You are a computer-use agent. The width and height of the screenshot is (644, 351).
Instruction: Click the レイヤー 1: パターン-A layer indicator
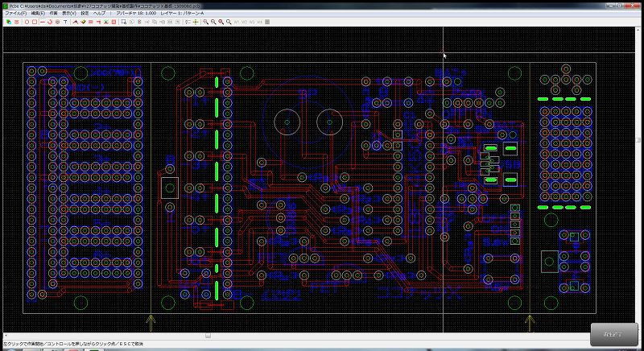pos(184,14)
